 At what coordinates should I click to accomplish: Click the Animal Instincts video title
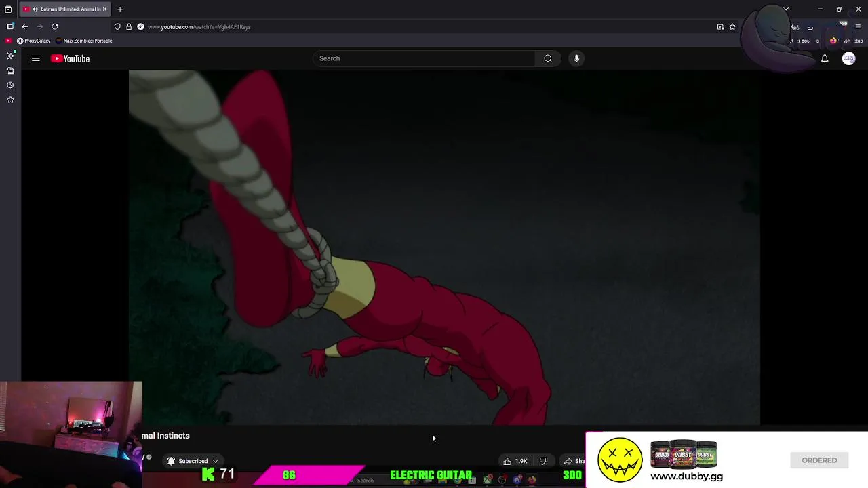165,436
